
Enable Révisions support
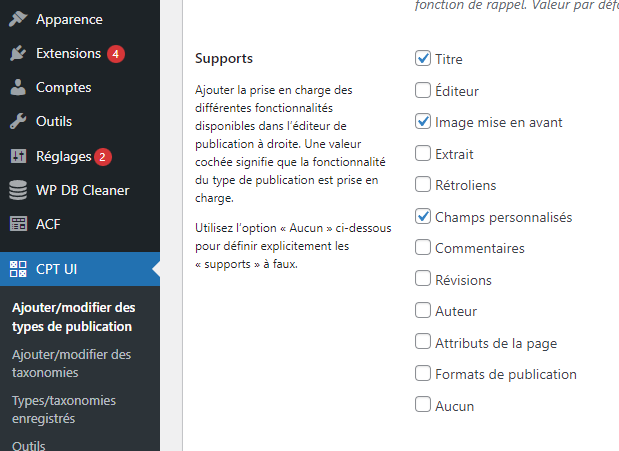point(422,280)
